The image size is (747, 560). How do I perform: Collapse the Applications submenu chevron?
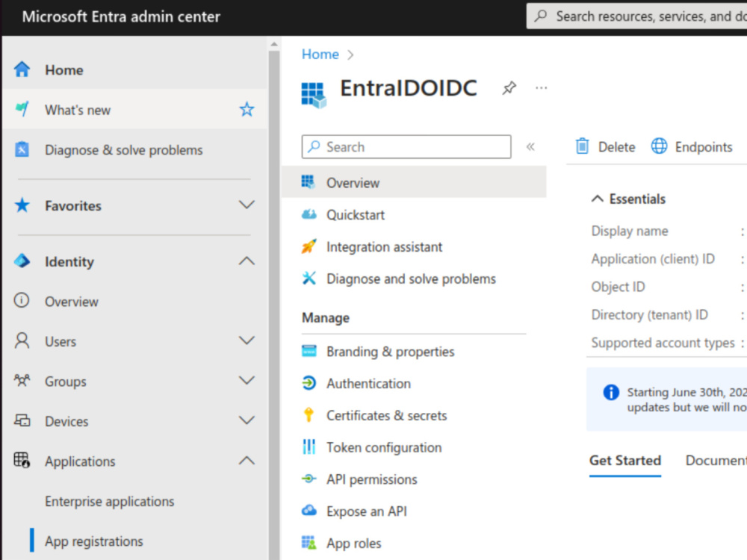pyautogui.click(x=247, y=461)
